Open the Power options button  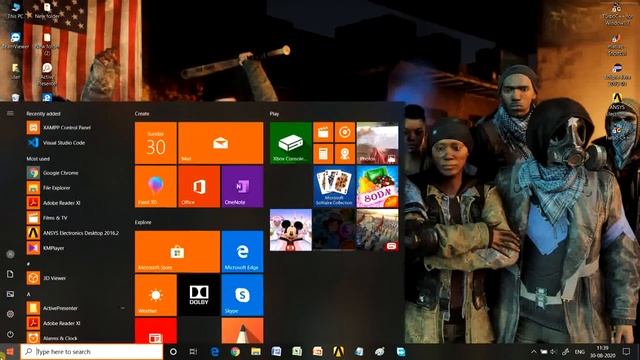[x=11, y=334]
